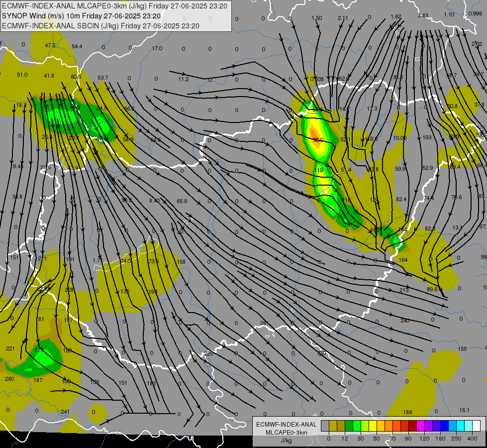Click the map value 70.6

tap(457, 197)
